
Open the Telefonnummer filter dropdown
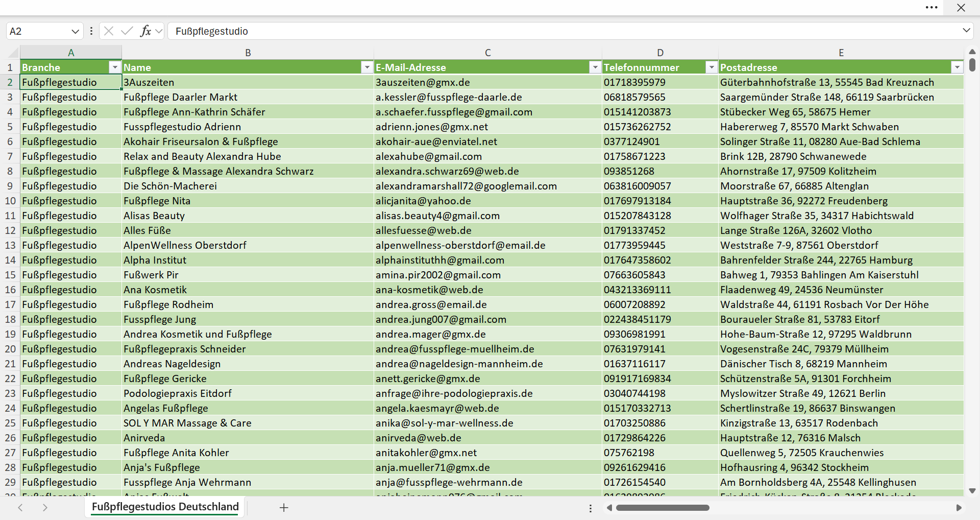point(712,67)
